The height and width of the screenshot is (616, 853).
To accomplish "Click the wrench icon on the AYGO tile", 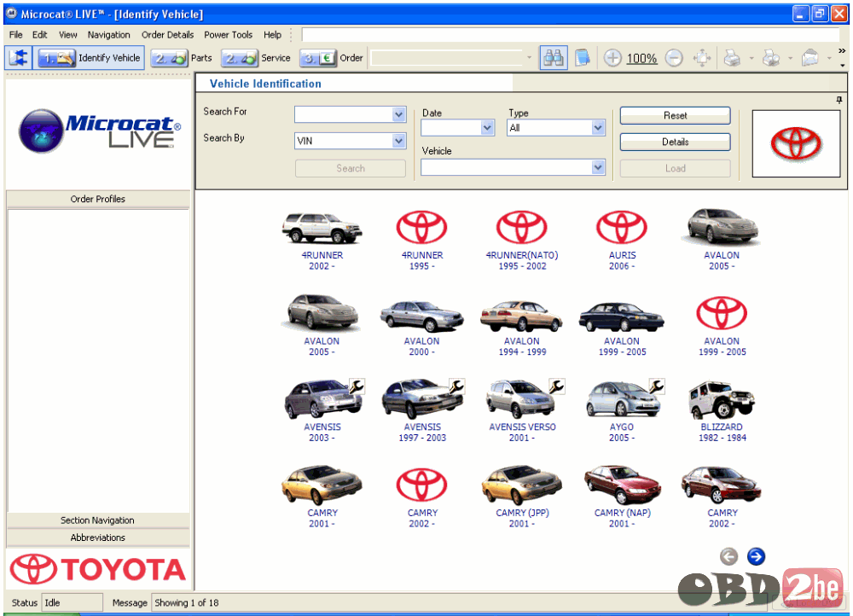I will point(657,386).
